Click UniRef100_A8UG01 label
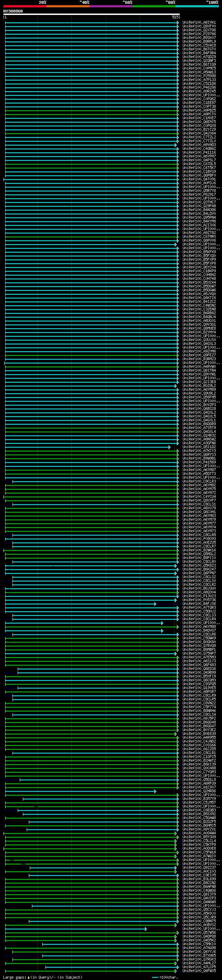 199,321
